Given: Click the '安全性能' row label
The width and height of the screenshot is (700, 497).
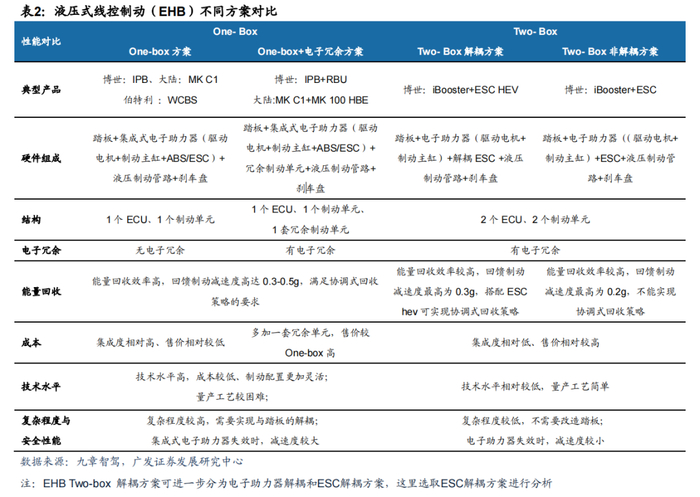Looking at the screenshot, I should click(41, 441).
